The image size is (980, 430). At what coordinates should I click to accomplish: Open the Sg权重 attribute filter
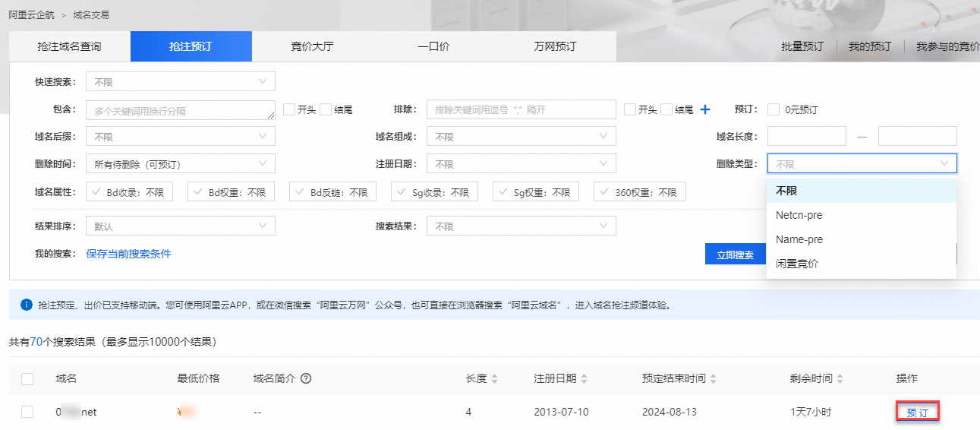pyautogui.click(x=536, y=192)
